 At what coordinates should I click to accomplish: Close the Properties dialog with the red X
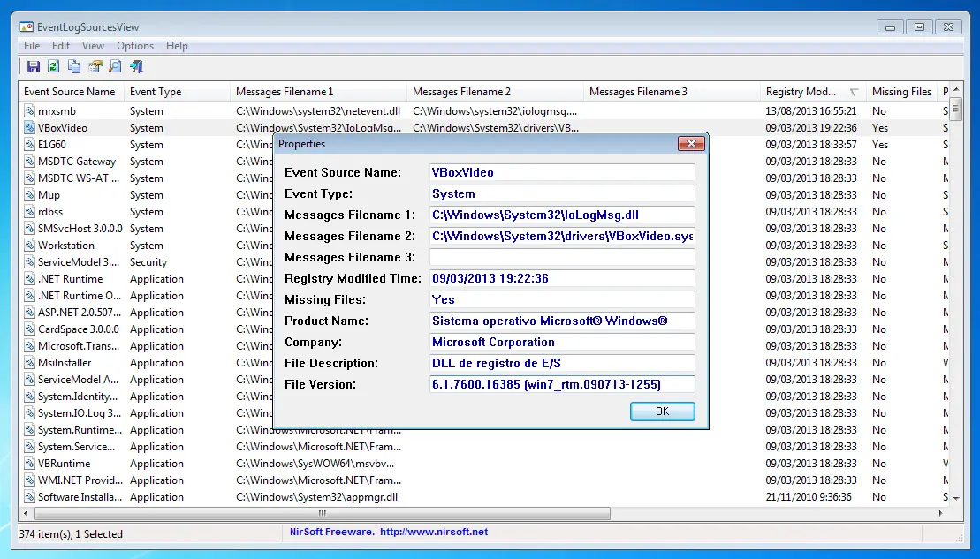[x=691, y=144]
